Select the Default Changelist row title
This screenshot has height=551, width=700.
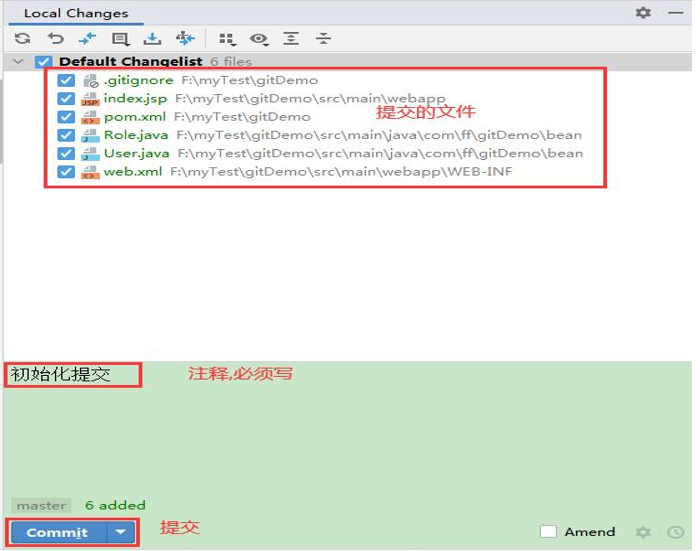(131, 62)
